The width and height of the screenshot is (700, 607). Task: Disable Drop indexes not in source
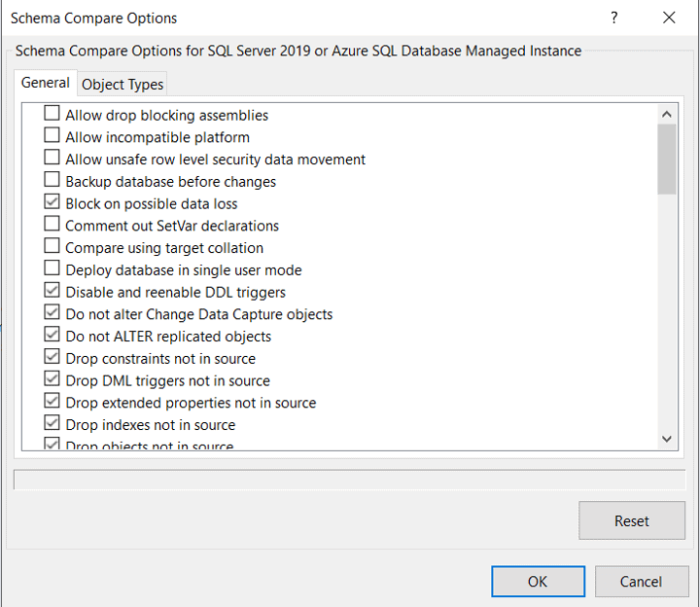(52, 422)
